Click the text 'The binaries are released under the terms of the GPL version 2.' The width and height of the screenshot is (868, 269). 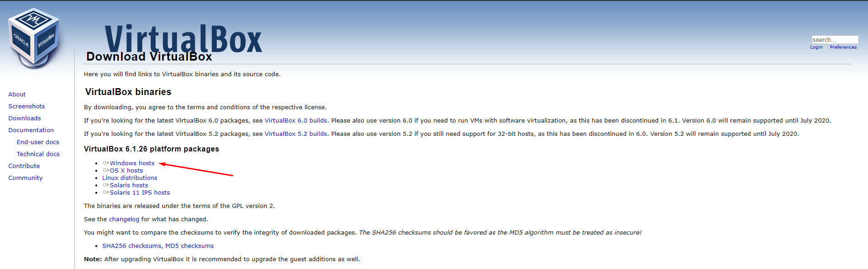[x=180, y=206]
